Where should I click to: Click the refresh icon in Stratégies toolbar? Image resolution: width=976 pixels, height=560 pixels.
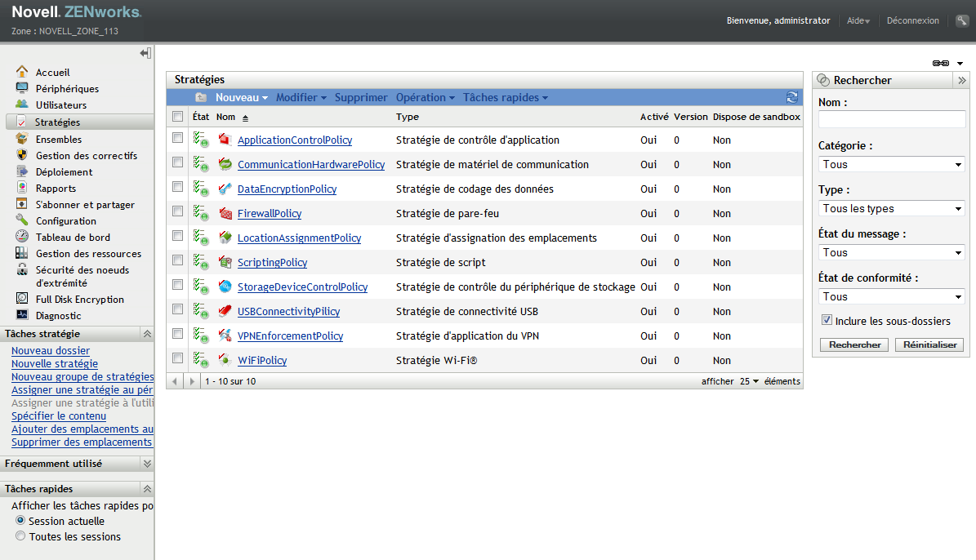791,97
